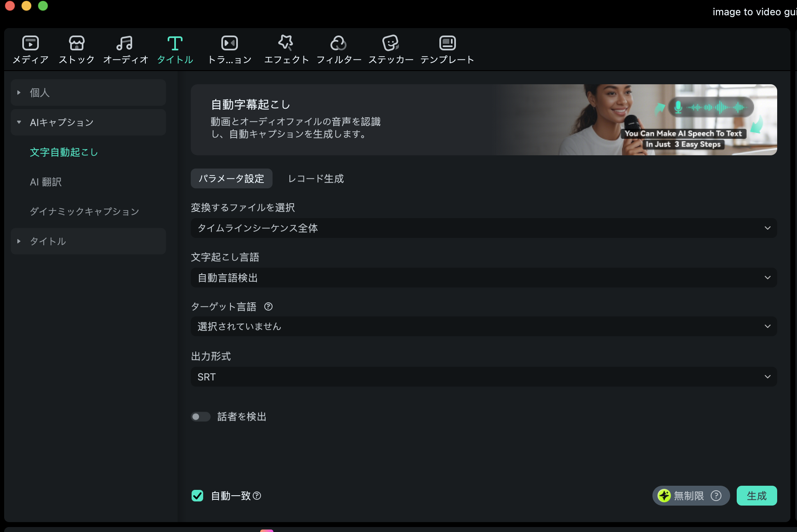The width and height of the screenshot is (797, 532).
Task: Click the 無制限 button
Action: pyautogui.click(x=686, y=496)
